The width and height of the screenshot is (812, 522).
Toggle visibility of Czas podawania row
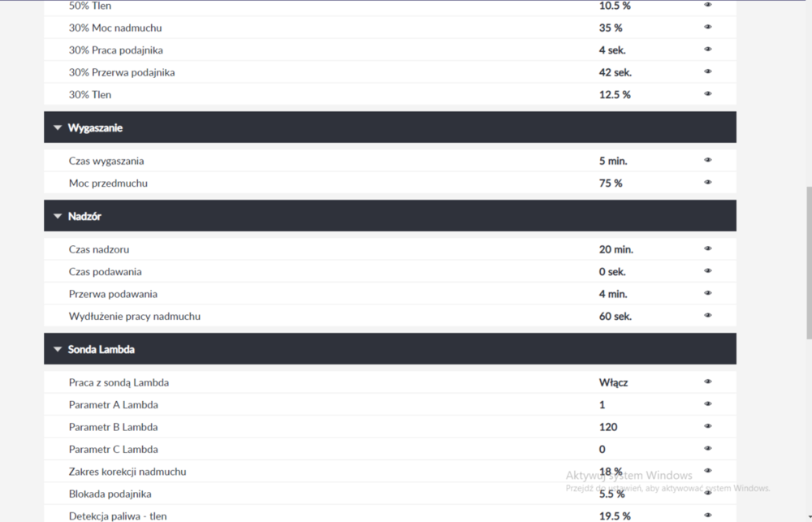(x=708, y=270)
